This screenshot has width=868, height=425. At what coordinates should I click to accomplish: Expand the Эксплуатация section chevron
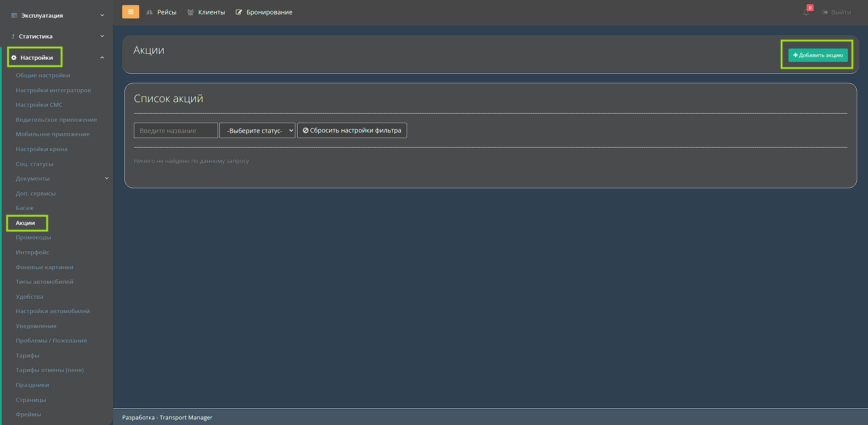click(102, 15)
